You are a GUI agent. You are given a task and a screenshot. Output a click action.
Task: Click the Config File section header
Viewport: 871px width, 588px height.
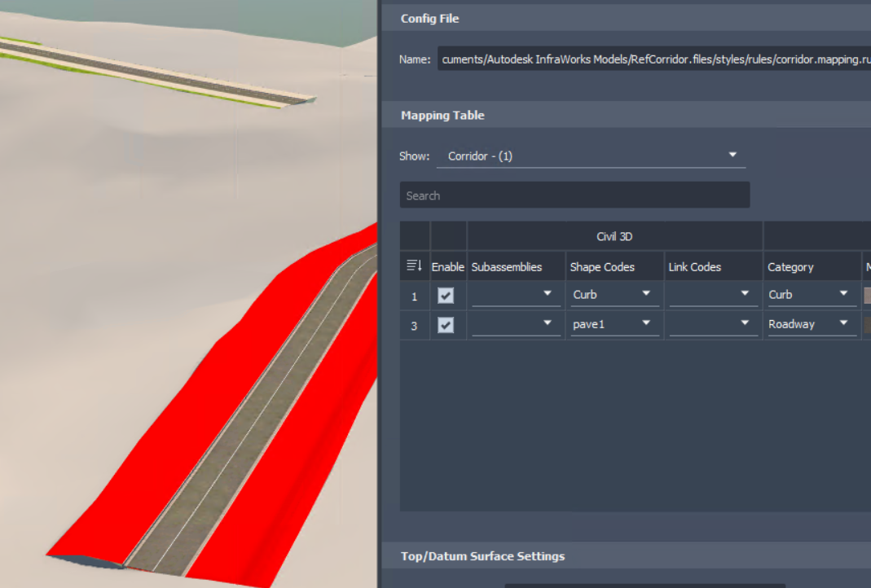626,18
